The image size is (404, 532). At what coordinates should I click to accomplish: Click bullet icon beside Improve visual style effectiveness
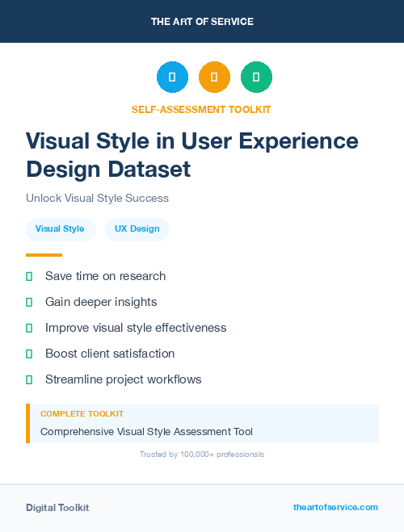29,328
